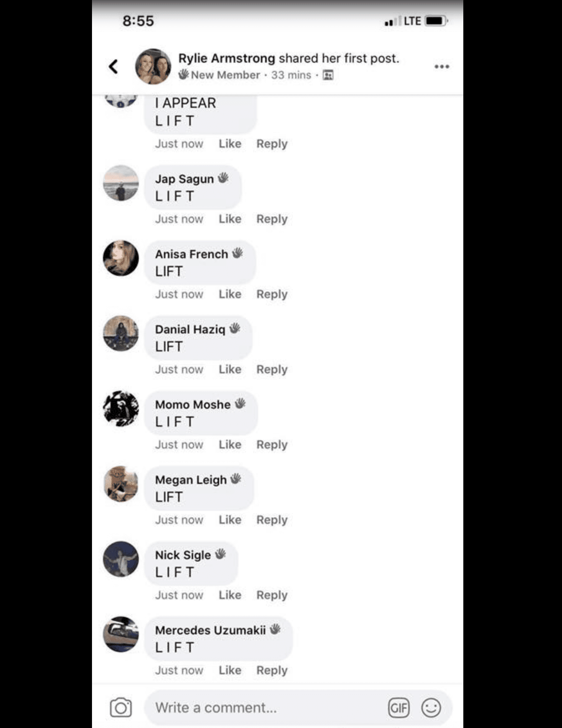Reply to Danial Haziq's comment

[x=272, y=369]
